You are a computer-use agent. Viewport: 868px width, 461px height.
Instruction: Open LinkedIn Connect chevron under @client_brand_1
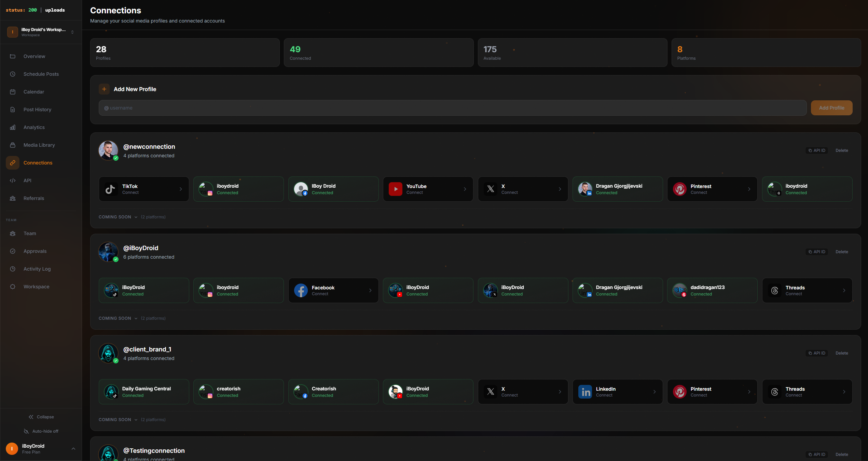tap(655, 392)
